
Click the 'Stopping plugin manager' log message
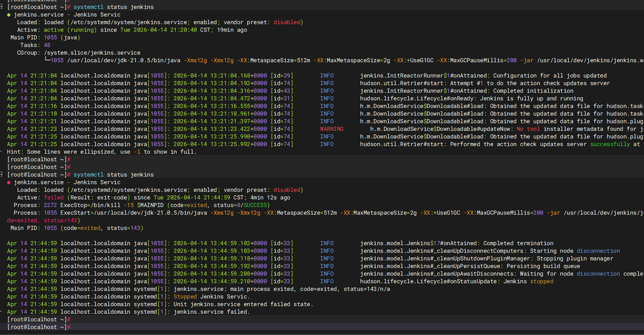575,258
